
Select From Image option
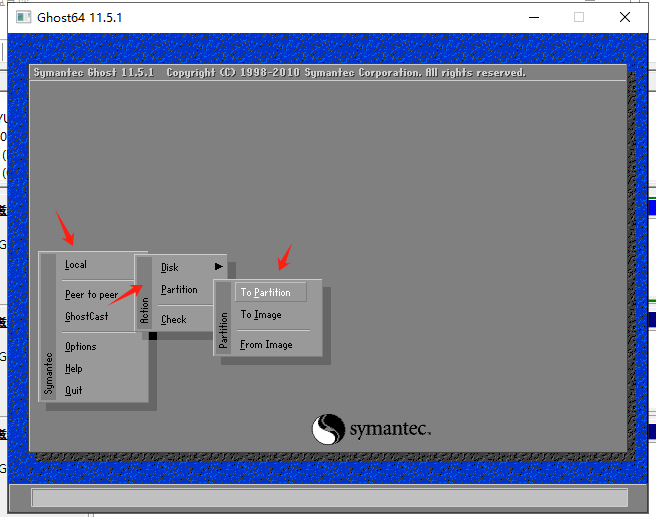click(x=266, y=345)
